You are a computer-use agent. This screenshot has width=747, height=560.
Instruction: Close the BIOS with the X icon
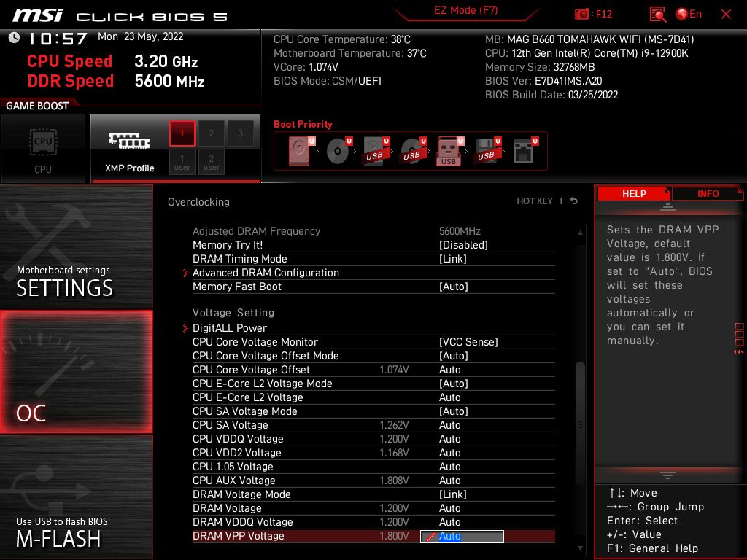[x=726, y=15]
